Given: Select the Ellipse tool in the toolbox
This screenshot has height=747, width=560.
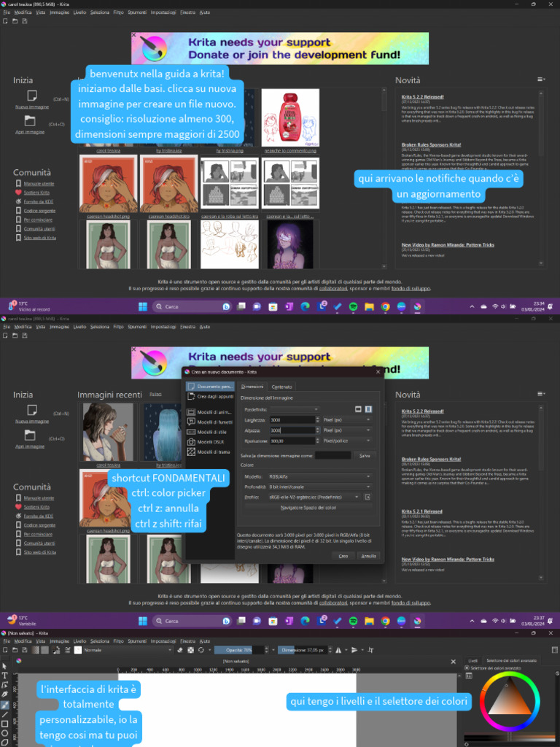Looking at the screenshot, I should [5, 733].
